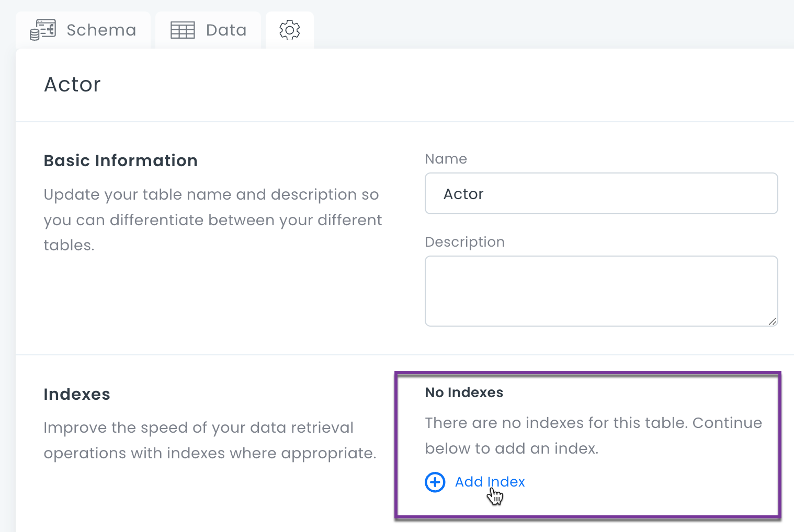This screenshot has height=532, width=794.
Task: Switch to the Data tab label
Action: [226, 30]
